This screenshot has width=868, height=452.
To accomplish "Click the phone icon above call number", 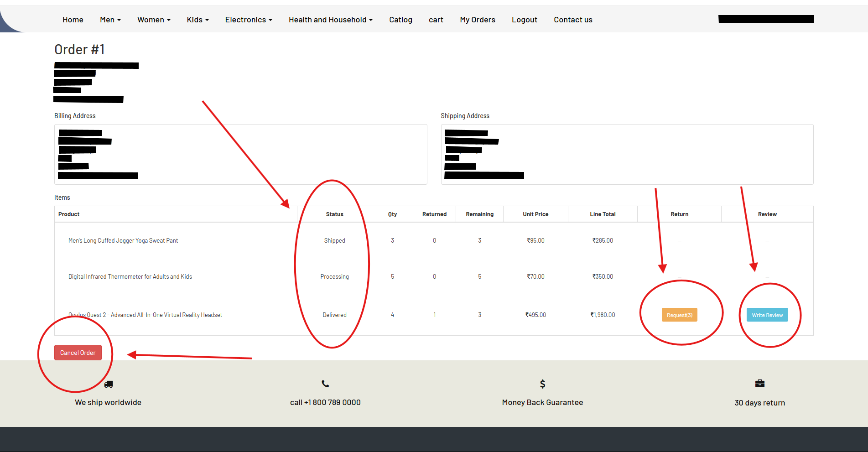I will coord(325,384).
